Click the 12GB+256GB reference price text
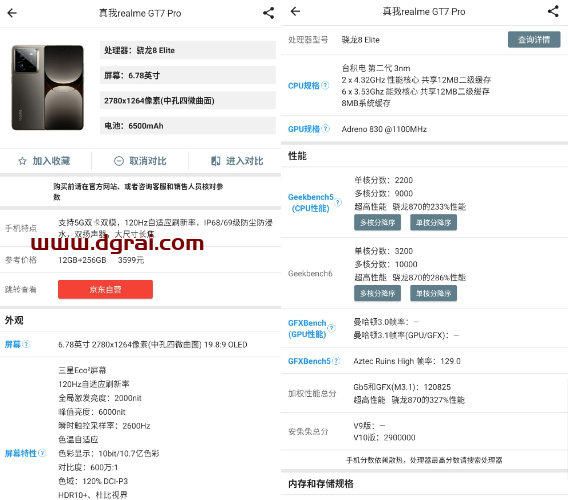568x500 pixels. point(82,260)
